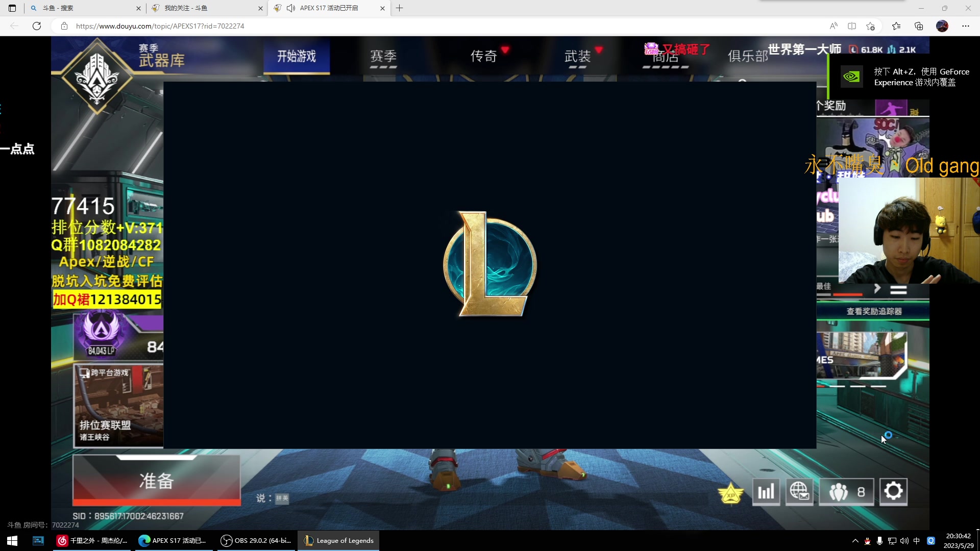Open split screen icon in address bar
Viewport: 980px width, 551px height.
852,26
